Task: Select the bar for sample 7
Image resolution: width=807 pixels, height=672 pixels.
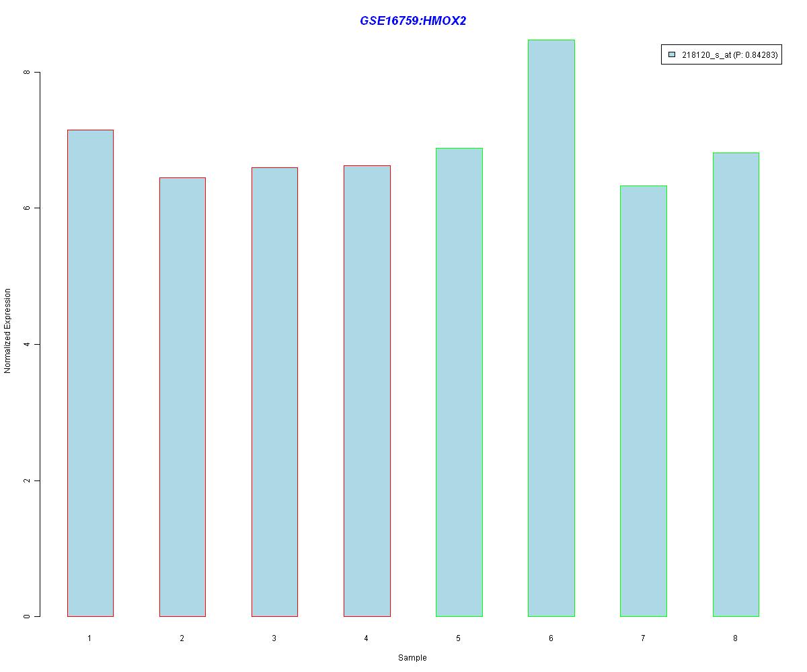Action: coord(644,401)
